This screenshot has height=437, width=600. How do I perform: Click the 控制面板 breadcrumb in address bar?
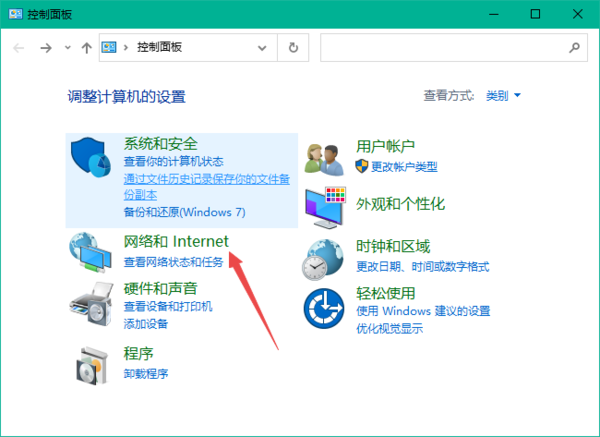click(158, 47)
